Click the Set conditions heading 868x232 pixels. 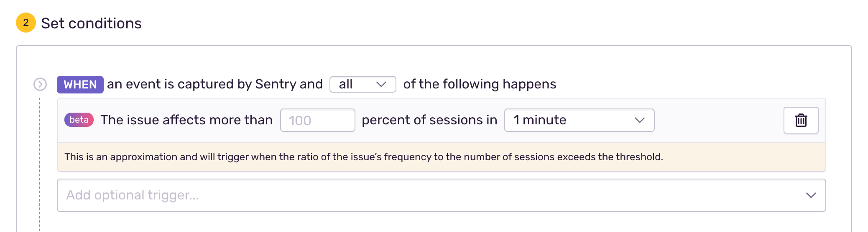coord(91,23)
